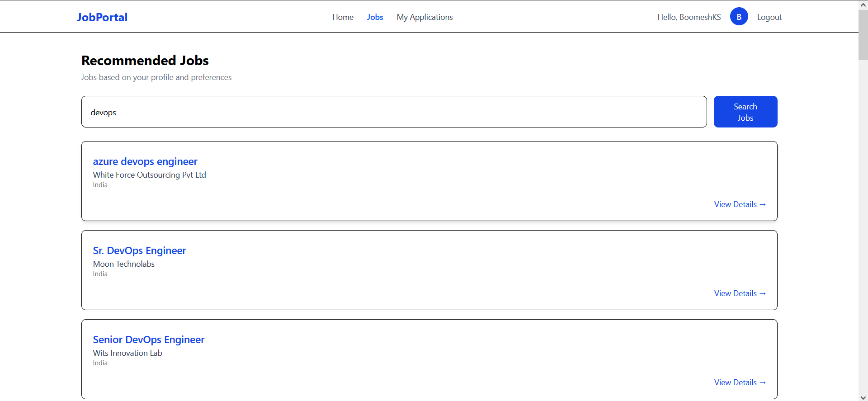Click the Moon Technolabs company name
This screenshot has width=868, height=401.
pos(124,264)
